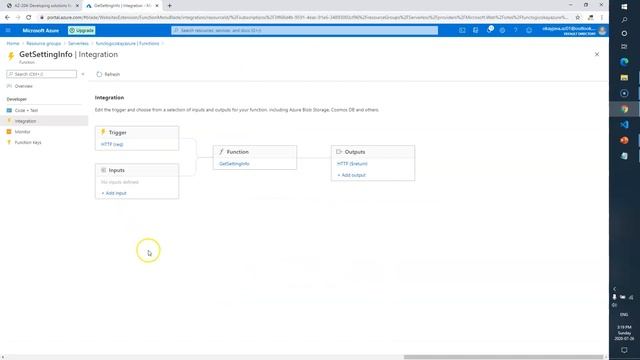Open the Azure notifications bell
Screen dimensions: 640x360
489,30
